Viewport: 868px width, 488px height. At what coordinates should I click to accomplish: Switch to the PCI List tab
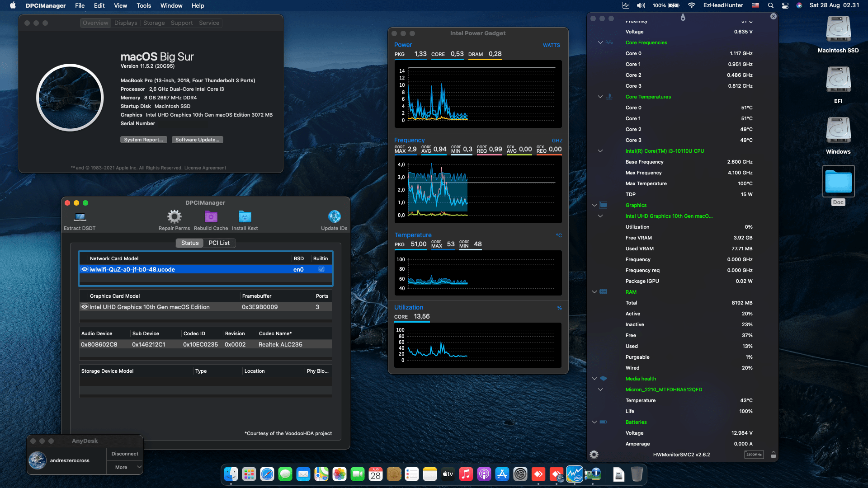pos(219,243)
